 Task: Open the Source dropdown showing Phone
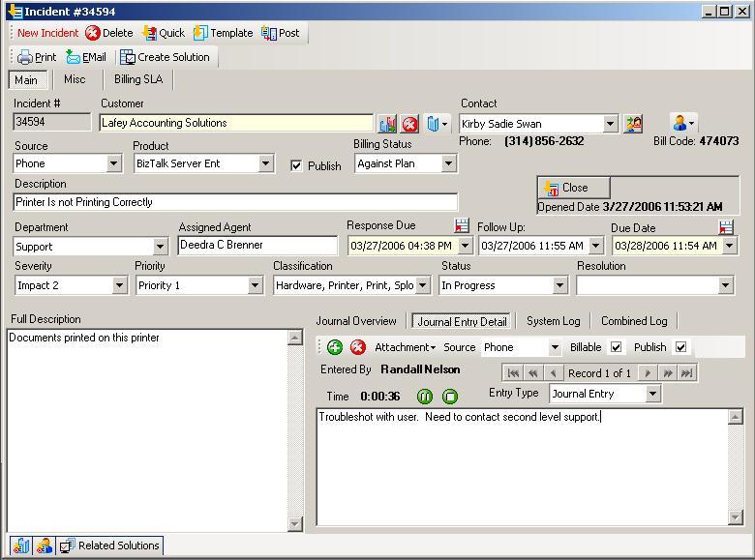pos(113,163)
